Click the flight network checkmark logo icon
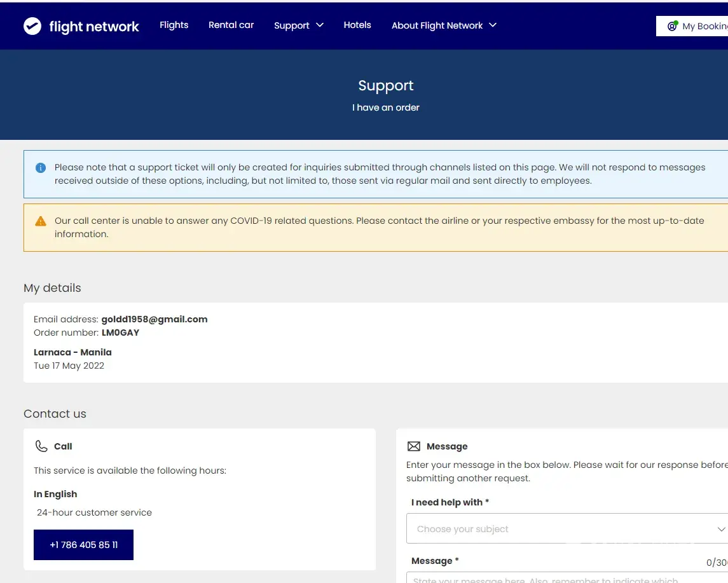Viewport: 728px width, 583px height. (x=32, y=26)
